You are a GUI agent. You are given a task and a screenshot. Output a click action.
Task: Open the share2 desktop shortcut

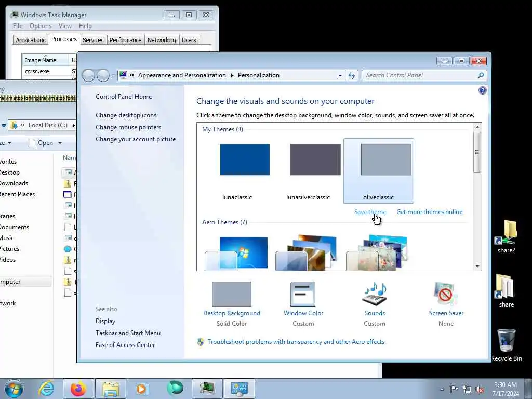506,236
